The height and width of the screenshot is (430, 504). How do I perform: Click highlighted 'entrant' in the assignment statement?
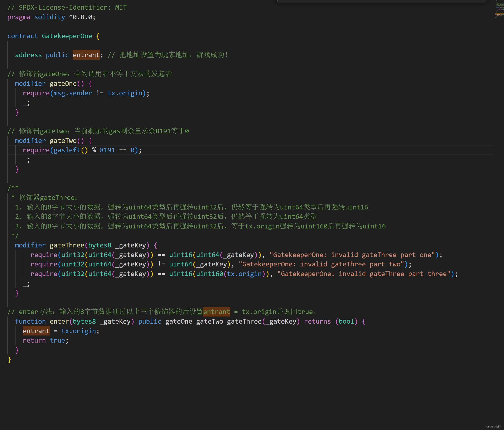(36, 331)
